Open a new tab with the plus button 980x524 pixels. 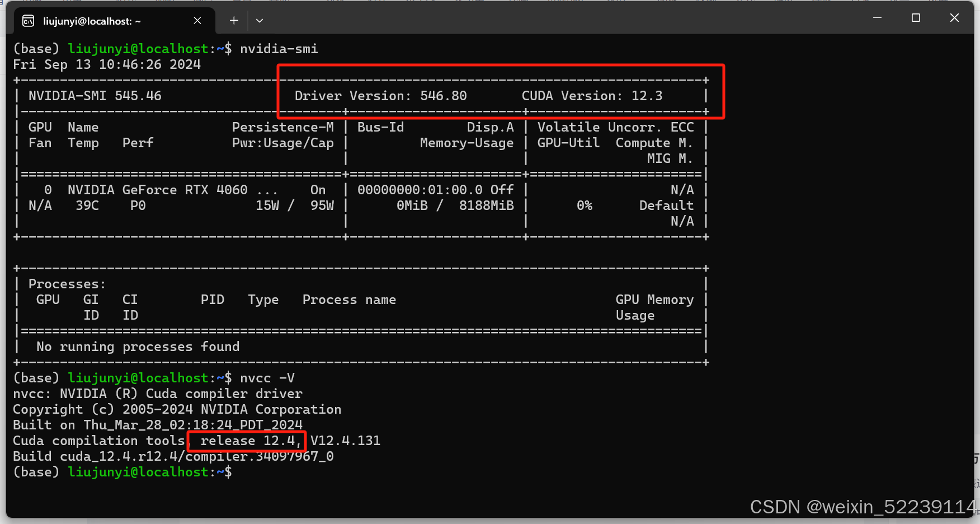click(234, 21)
